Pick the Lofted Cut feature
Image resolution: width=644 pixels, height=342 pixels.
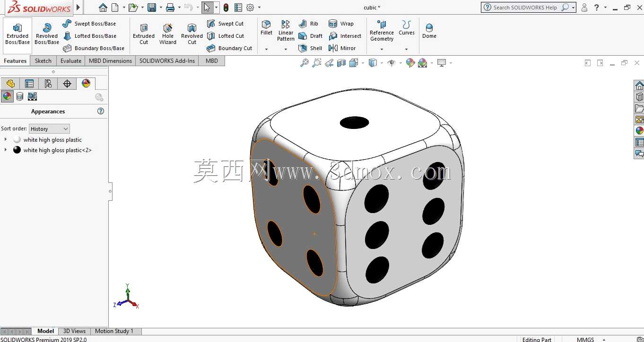226,36
